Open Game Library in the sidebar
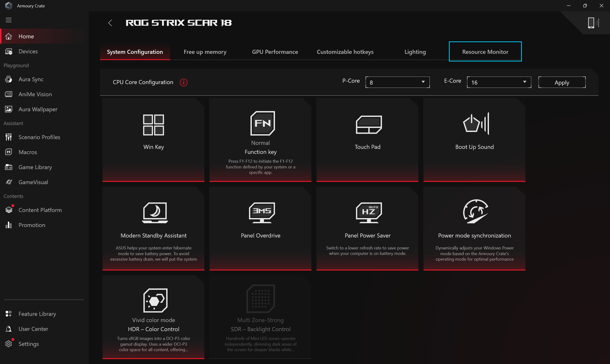 [x=44, y=167]
